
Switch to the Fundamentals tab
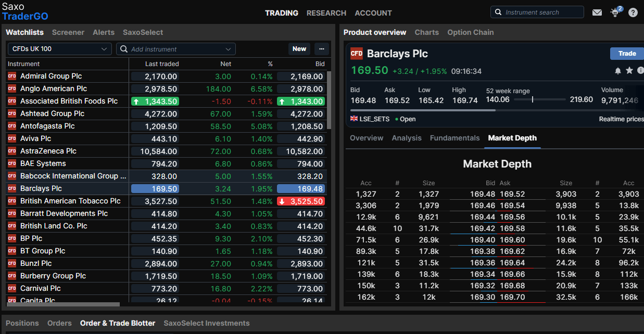(x=454, y=138)
